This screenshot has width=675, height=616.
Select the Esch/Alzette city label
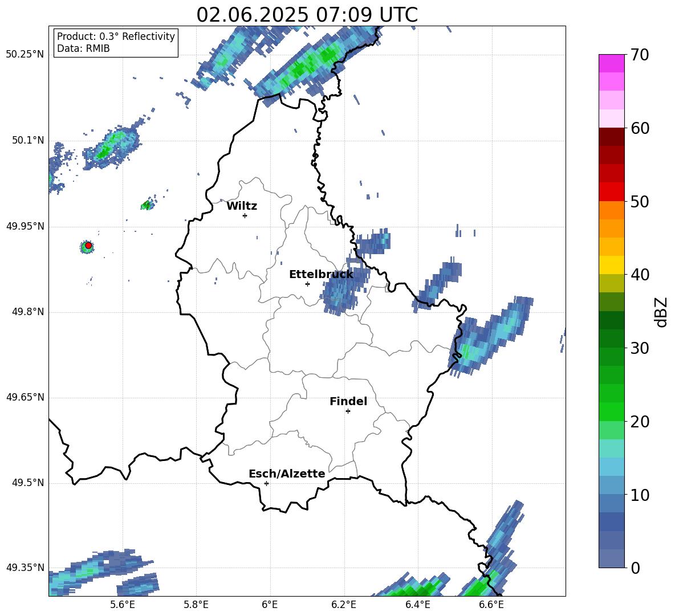tap(287, 474)
